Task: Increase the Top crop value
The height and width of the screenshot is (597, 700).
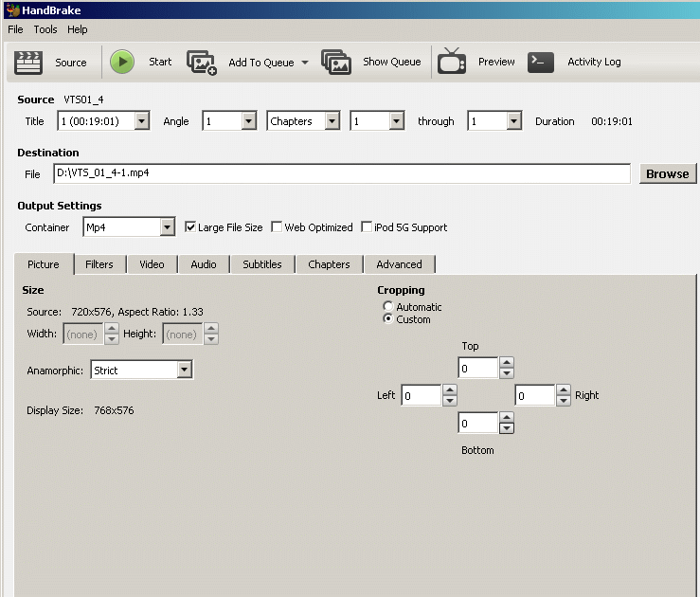Action: 507,363
